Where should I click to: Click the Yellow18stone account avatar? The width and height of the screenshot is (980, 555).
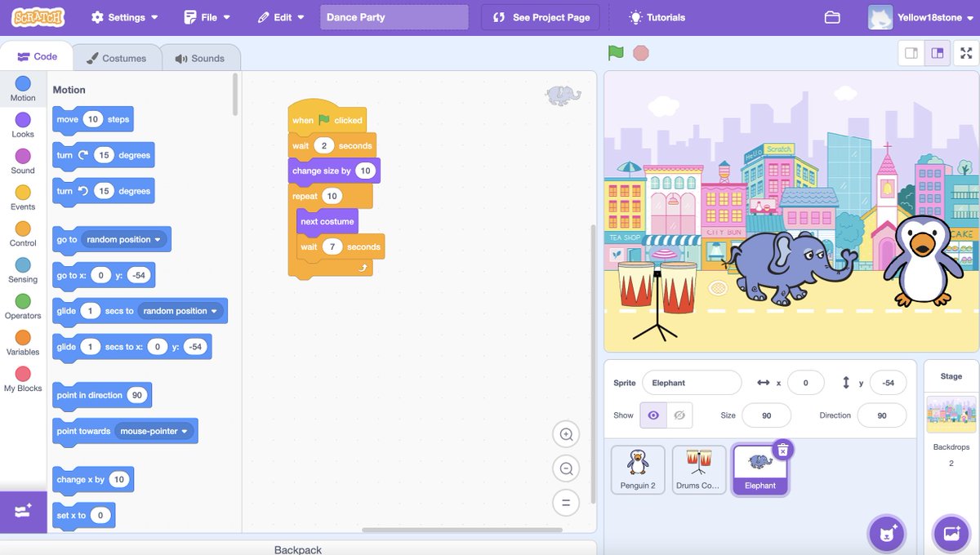point(880,17)
